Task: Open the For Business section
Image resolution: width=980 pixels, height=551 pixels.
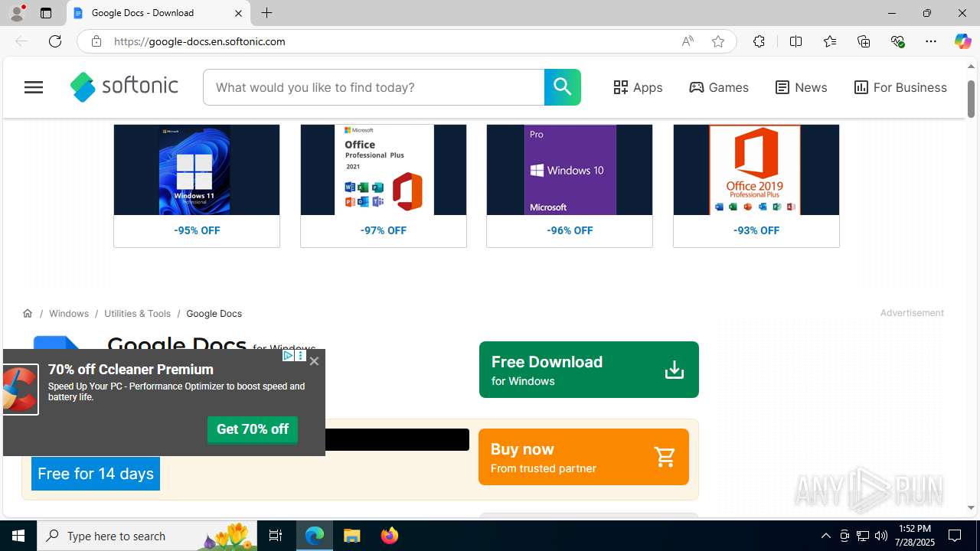Action: click(x=900, y=87)
